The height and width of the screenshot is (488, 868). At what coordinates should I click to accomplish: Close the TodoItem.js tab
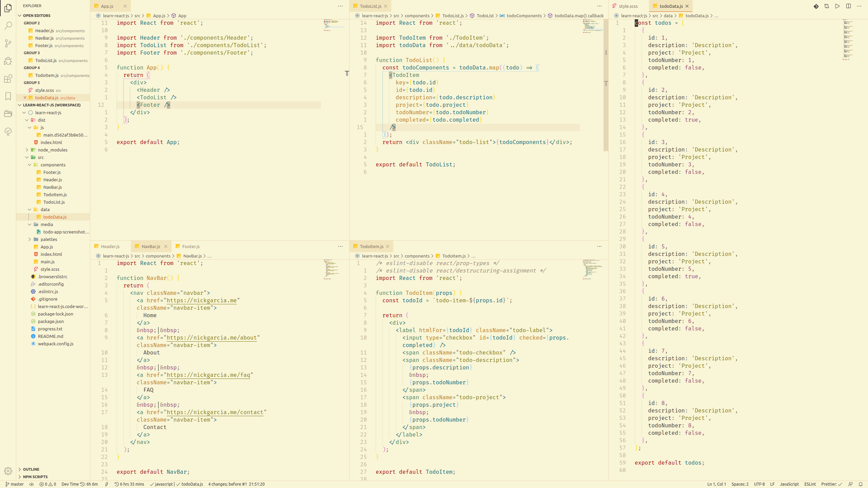click(x=388, y=246)
